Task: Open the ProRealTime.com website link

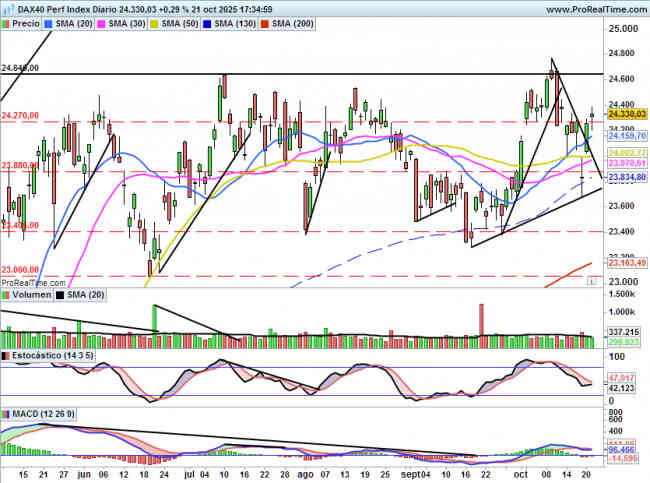Action: click(590, 8)
